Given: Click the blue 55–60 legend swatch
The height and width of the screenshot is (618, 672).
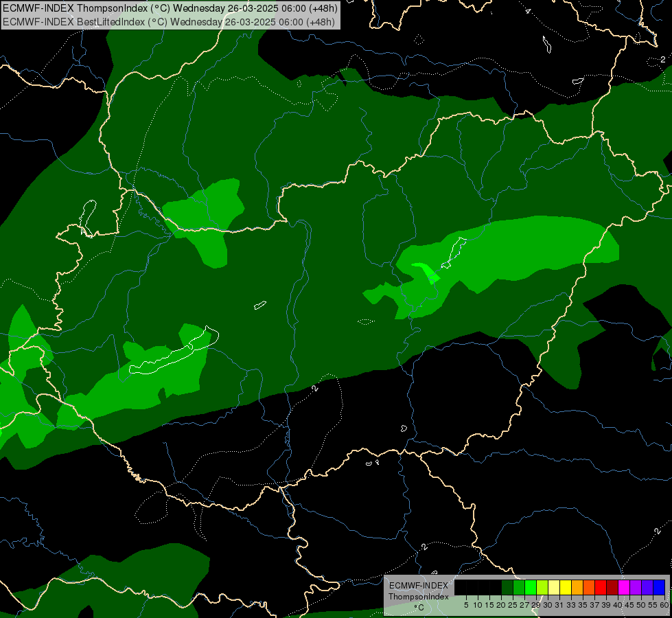Looking at the screenshot, I should click(659, 588).
